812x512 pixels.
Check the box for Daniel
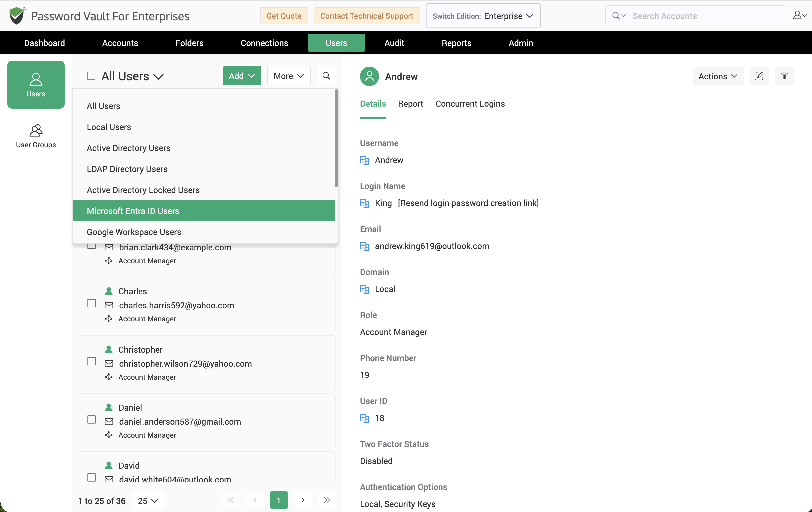coord(91,420)
